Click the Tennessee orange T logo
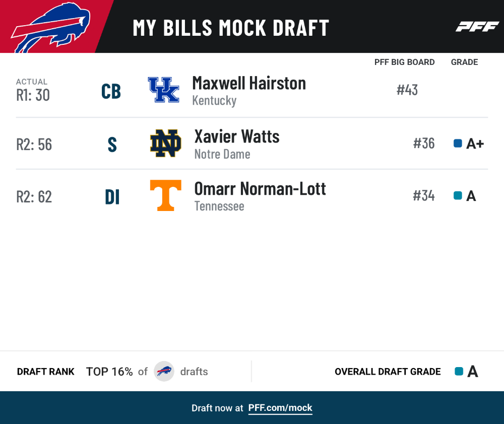 coord(165,195)
